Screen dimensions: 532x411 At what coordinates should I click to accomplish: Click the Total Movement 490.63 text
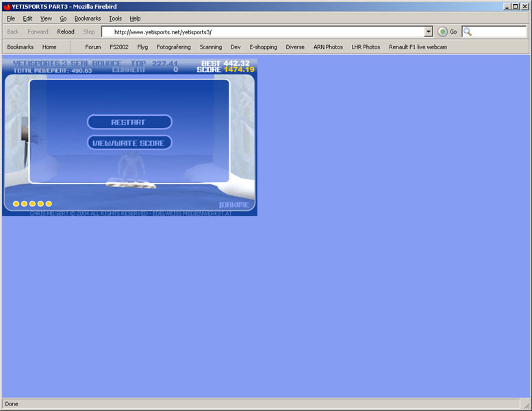pyautogui.click(x=53, y=71)
